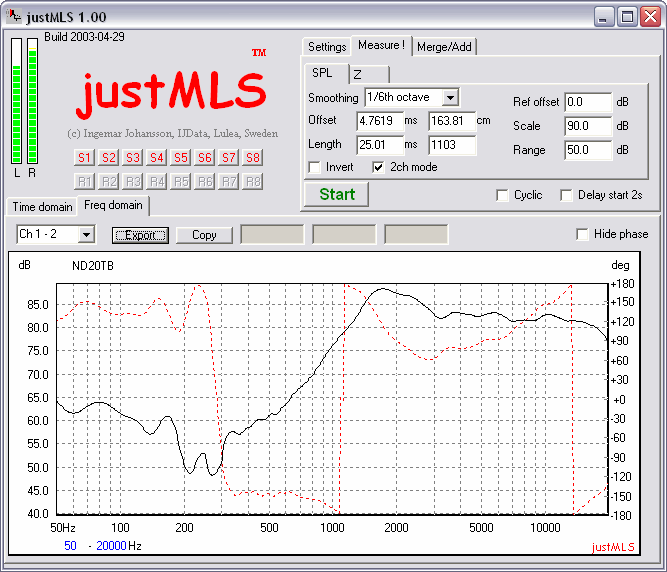
Task: Click the Ref offset dB field
Action: [x=588, y=102]
